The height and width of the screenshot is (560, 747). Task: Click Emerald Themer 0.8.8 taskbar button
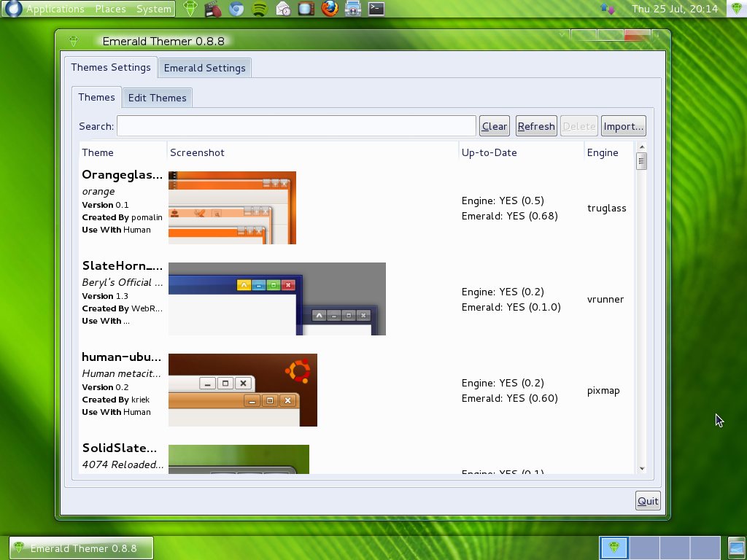coord(81,548)
